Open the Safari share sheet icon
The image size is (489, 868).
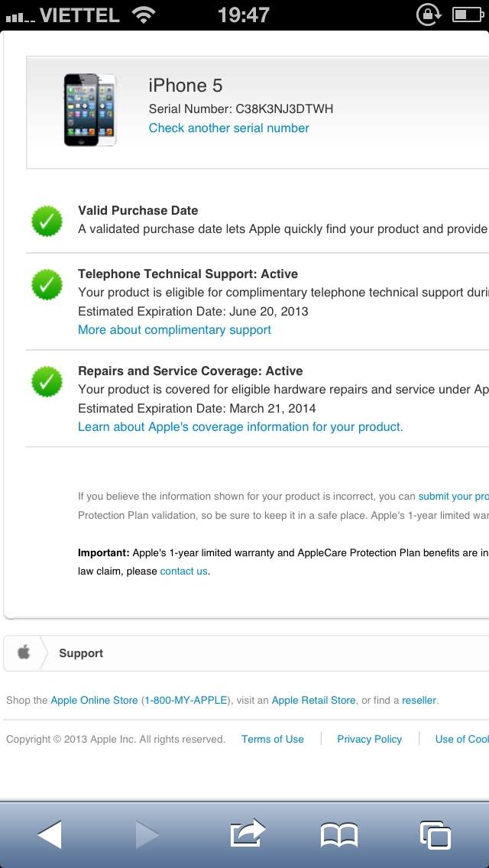[247, 833]
